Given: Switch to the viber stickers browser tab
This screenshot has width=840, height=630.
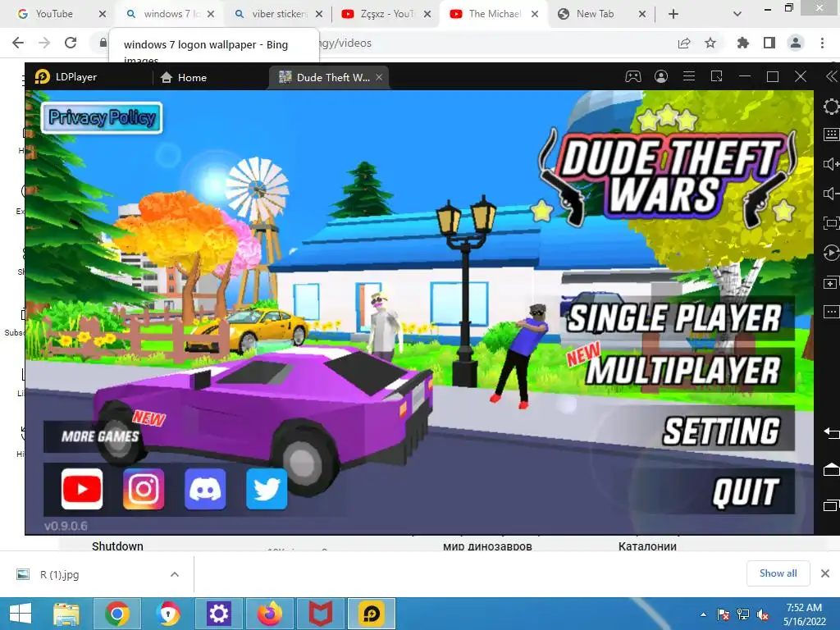Looking at the screenshot, I should click(x=279, y=14).
